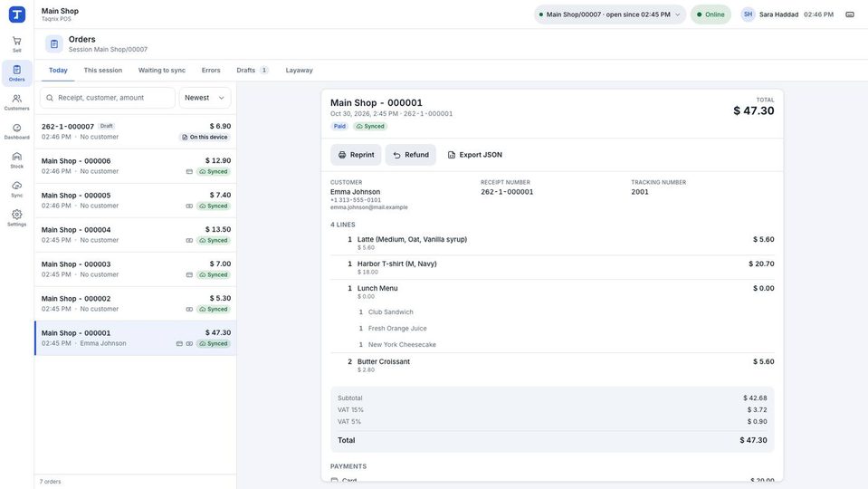Click Fresh Orange Juice sub-item
The height and width of the screenshot is (489, 868).
[397, 329]
